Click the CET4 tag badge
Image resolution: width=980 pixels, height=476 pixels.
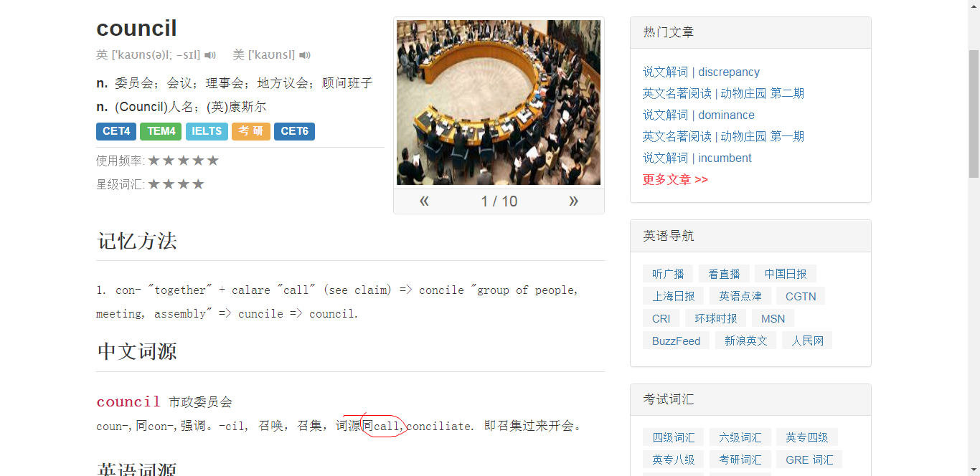coord(116,131)
